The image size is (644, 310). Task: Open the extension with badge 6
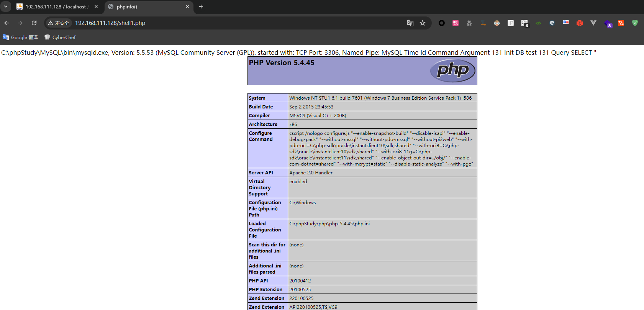[524, 23]
